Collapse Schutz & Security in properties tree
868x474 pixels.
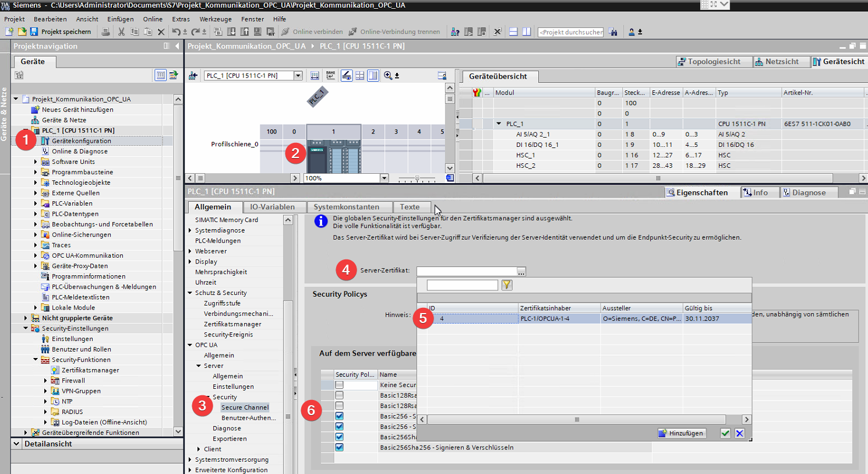coord(190,293)
